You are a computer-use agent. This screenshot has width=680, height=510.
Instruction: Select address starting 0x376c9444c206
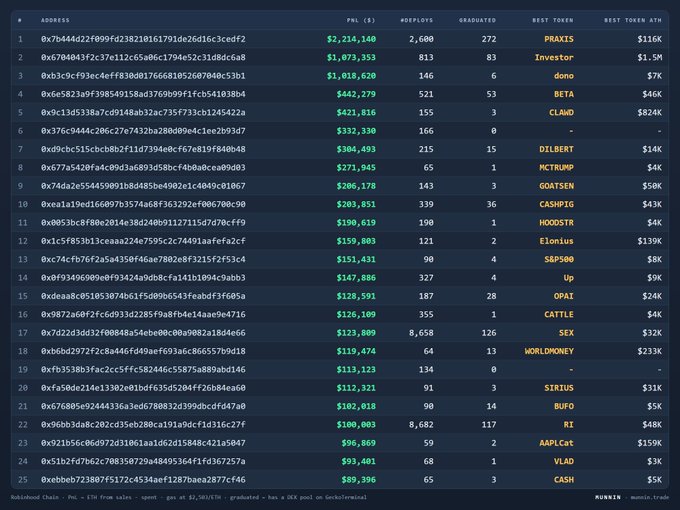click(143, 131)
